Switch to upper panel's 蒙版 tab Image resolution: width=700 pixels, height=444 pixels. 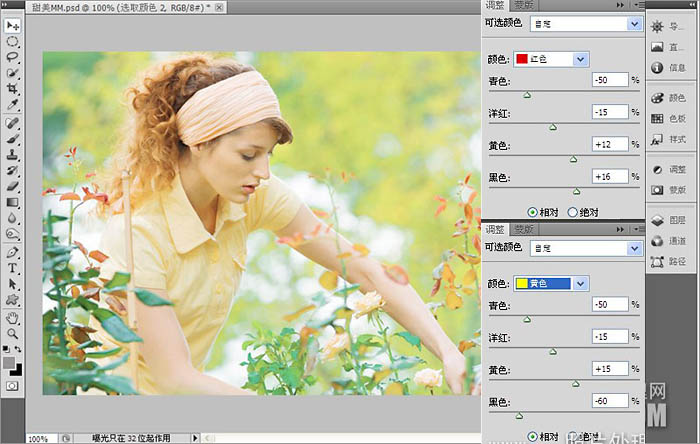coord(524,5)
